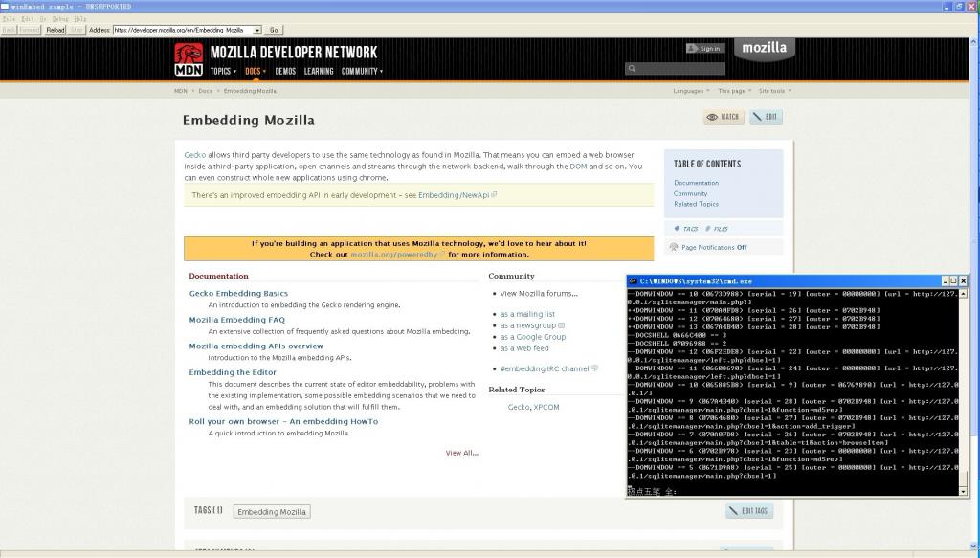Open the Gecko Embedding Basics article
The image size is (980, 558).
click(x=236, y=293)
